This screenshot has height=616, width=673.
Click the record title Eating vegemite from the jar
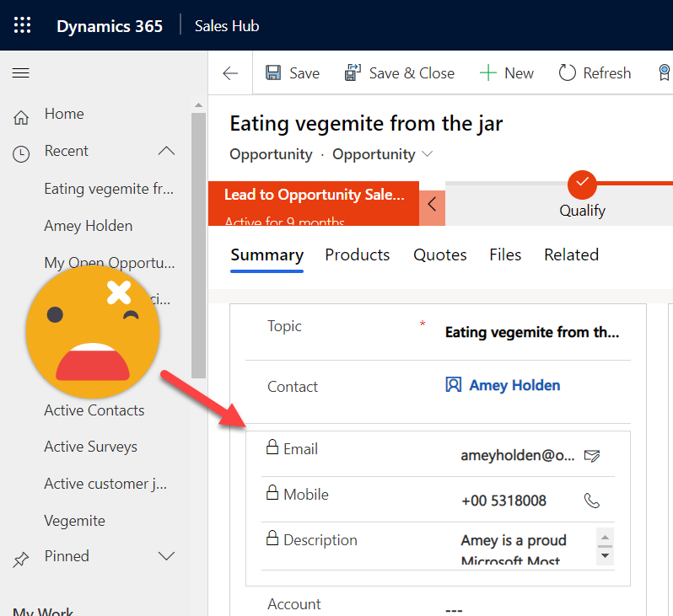(x=366, y=125)
